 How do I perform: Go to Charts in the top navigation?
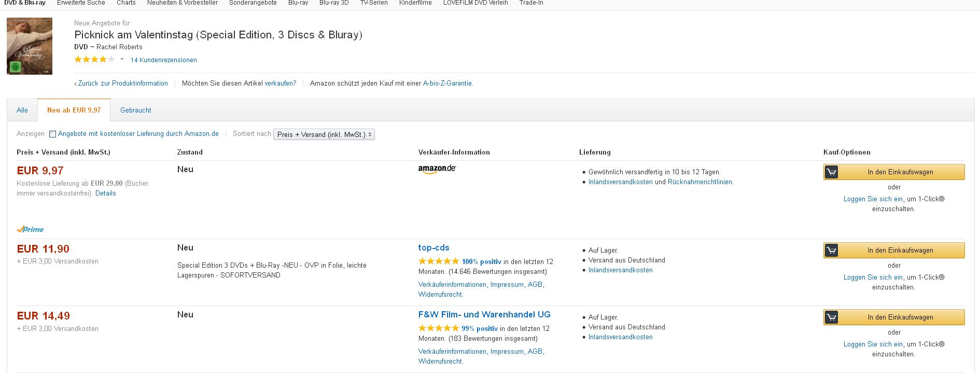(x=126, y=3)
